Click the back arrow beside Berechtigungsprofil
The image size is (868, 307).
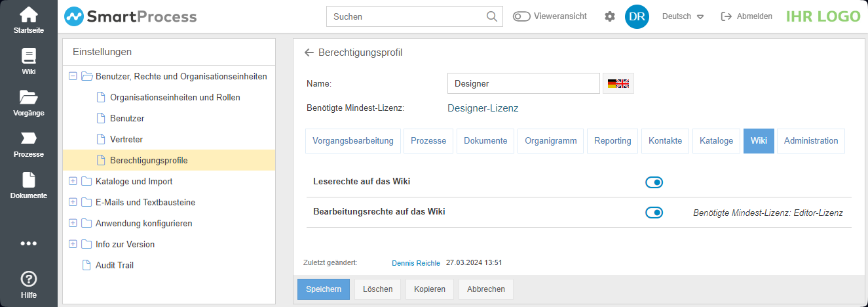pyautogui.click(x=309, y=52)
